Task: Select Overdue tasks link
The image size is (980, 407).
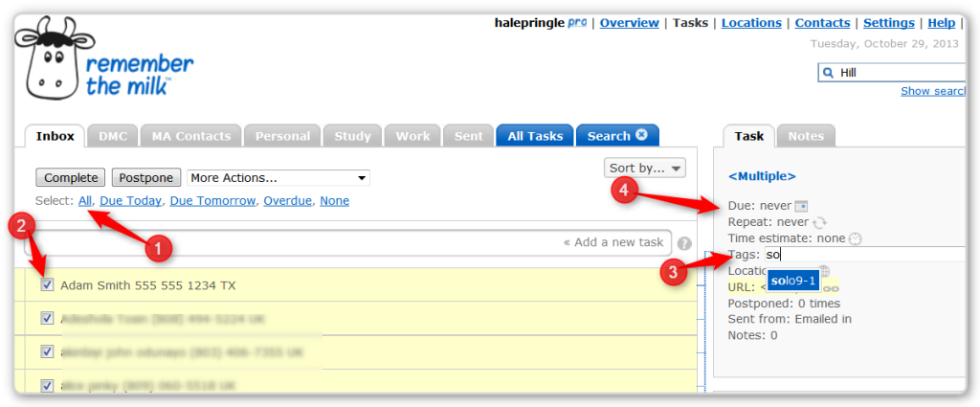Action: (287, 201)
